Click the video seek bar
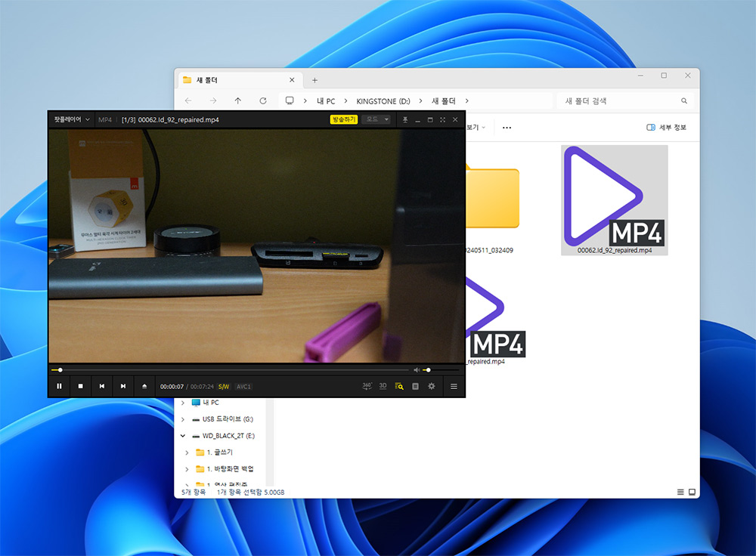Viewport: 756px width, 556px height. [231, 370]
